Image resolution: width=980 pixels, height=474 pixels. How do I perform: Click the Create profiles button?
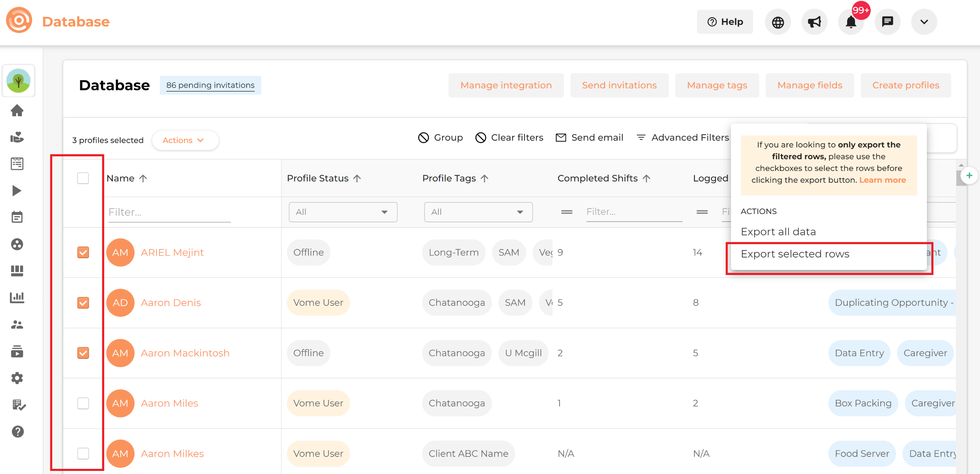[x=905, y=85]
